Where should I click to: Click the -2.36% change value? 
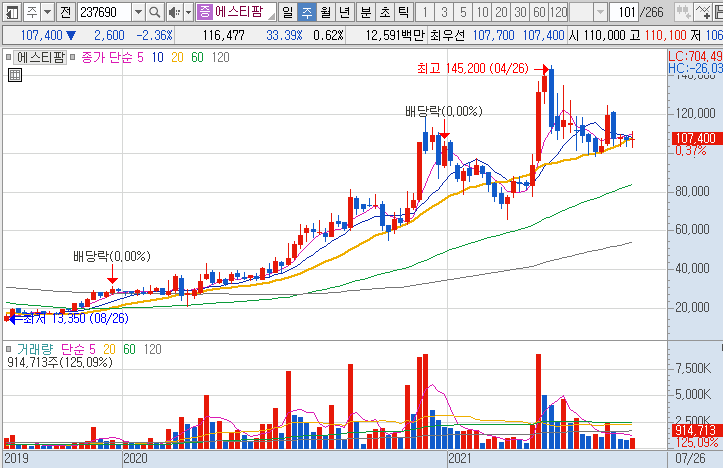[x=154, y=36]
